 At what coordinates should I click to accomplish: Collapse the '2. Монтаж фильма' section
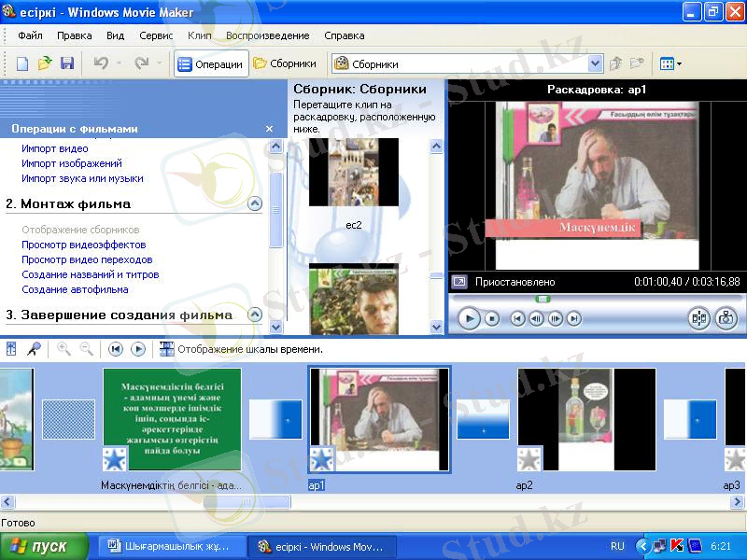(x=254, y=203)
